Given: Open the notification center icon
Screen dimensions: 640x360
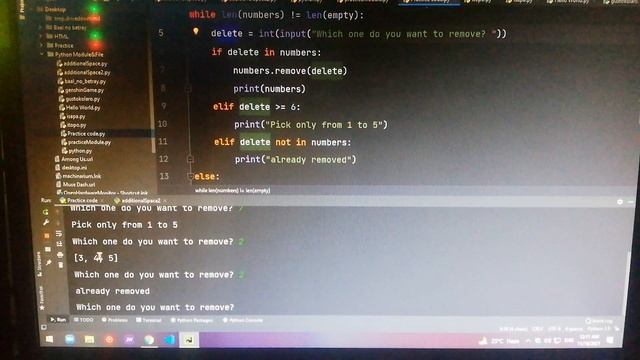Looking at the screenshot, I should coord(611,341).
